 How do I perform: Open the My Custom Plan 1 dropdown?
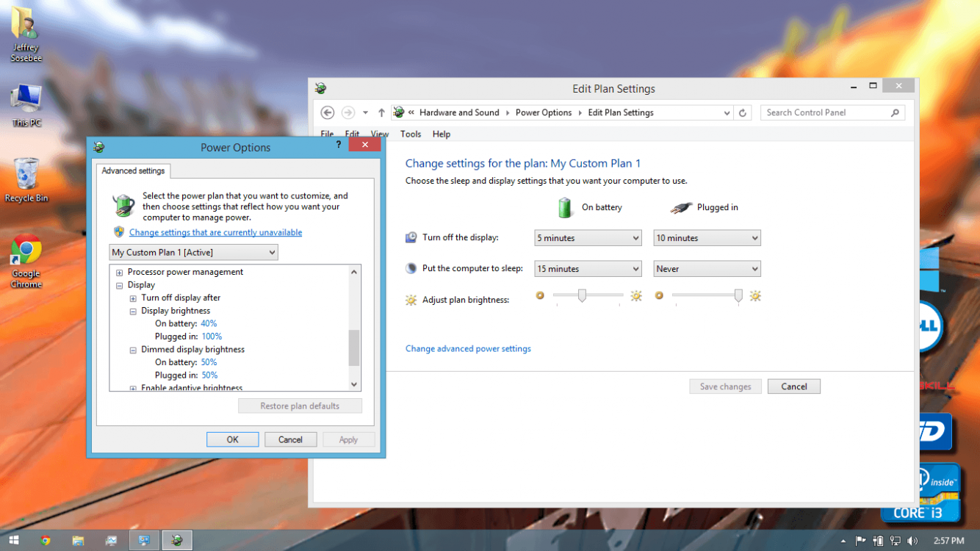[193, 252]
